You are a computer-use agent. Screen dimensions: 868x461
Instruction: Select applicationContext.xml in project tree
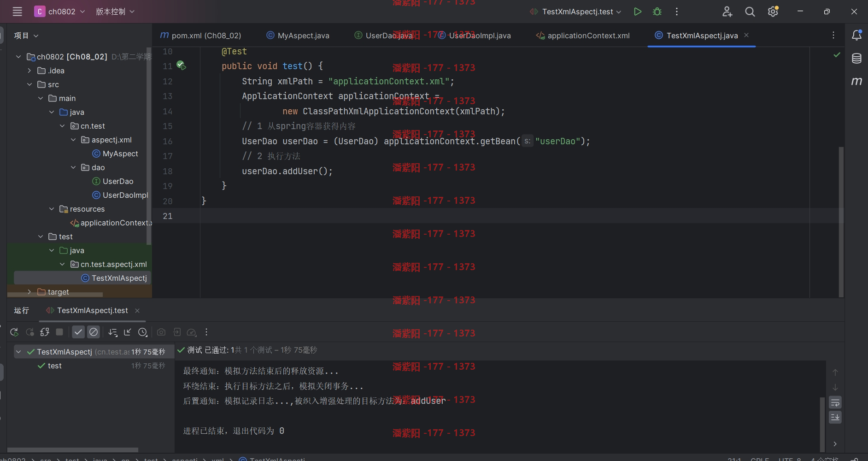pos(111,223)
